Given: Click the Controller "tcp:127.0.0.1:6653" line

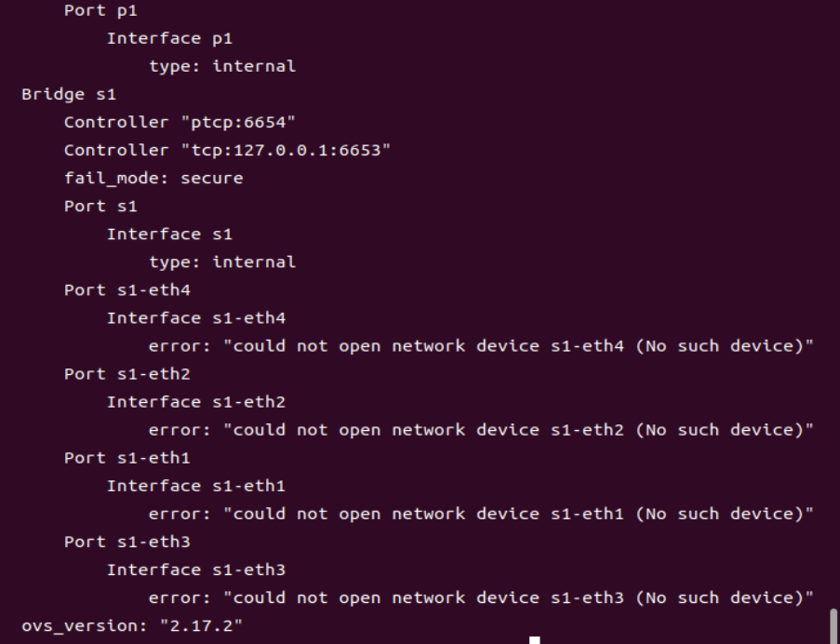Looking at the screenshot, I should (227, 150).
